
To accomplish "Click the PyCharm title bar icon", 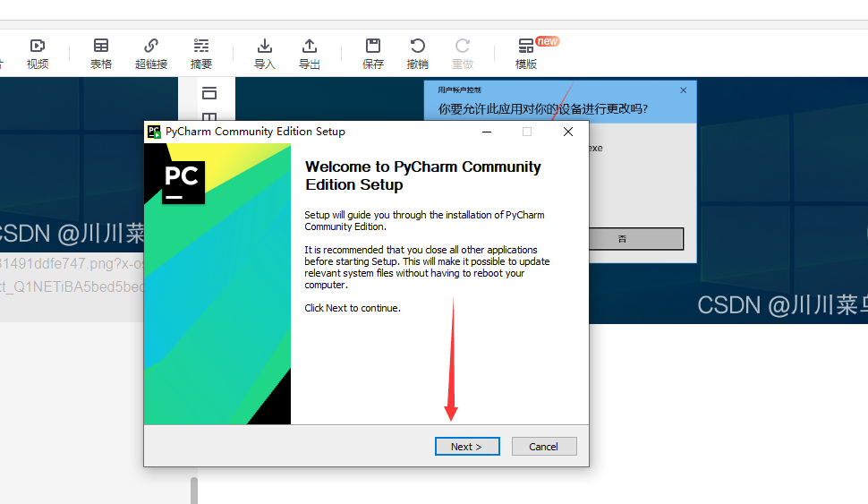I will point(154,132).
